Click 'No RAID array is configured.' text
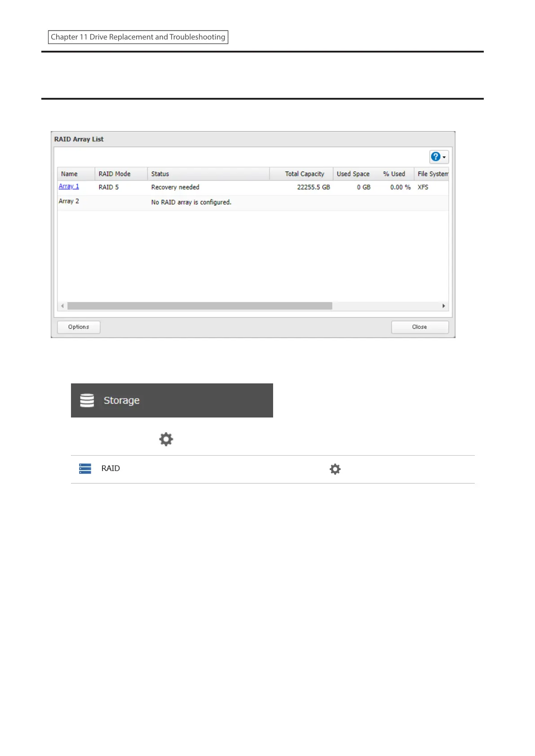 pos(191,202)
